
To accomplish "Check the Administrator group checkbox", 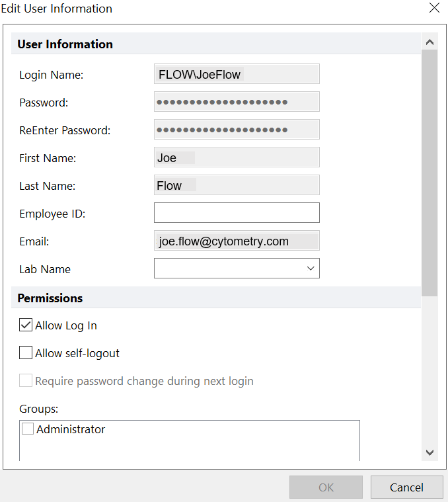I will tap(28, 429).
